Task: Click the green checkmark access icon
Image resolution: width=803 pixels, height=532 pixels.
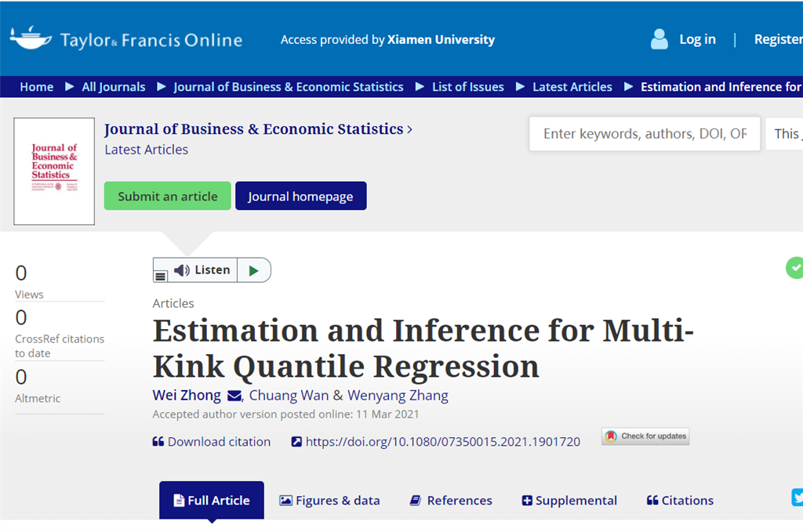Action: pos(794,268)
